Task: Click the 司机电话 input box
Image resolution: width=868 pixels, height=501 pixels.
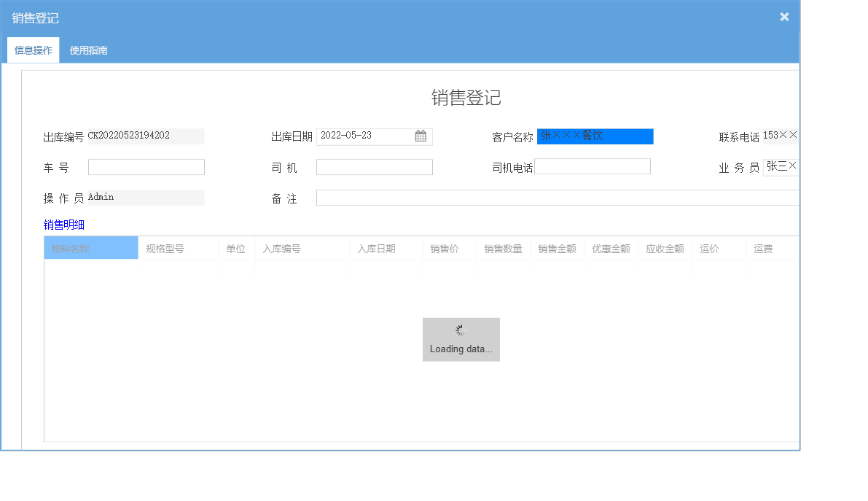Action: click(592, 166)
